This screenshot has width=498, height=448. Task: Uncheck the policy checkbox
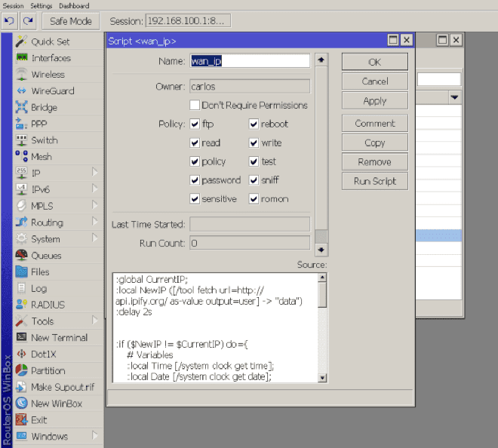(x=195, y=161)
